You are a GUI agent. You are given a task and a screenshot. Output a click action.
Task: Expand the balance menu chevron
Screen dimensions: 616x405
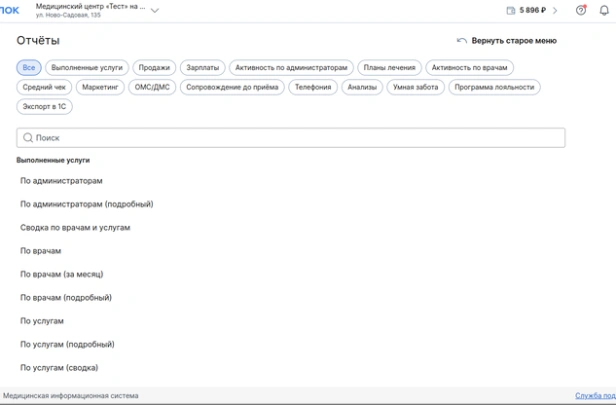(x=555, y=11)
